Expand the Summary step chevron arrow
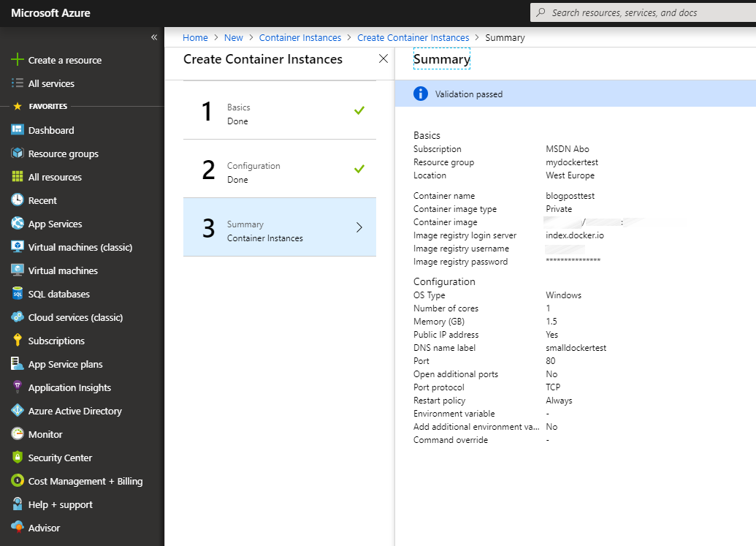The height and width of the screenshot is (546, 756). tap(359, 227)
